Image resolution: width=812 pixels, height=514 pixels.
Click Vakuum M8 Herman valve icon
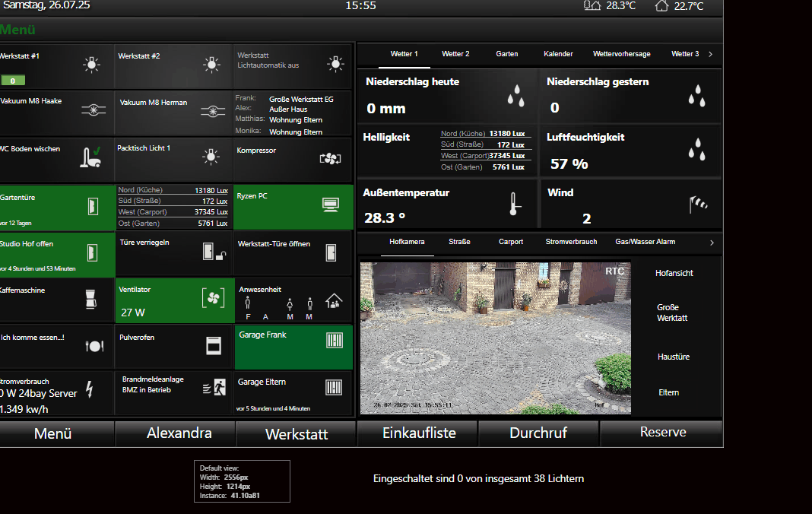point(213,112)
